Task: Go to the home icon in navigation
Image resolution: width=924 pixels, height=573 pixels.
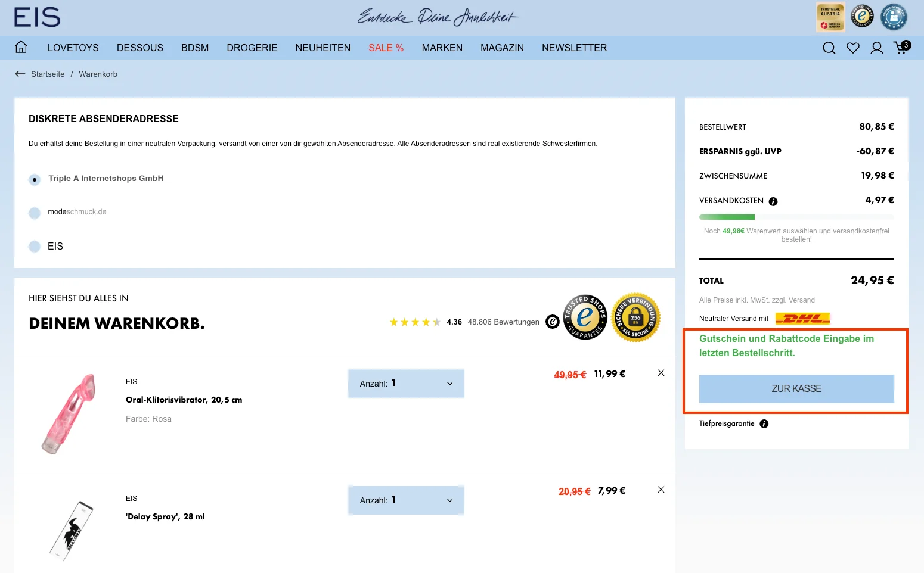Action: (21, 47)
